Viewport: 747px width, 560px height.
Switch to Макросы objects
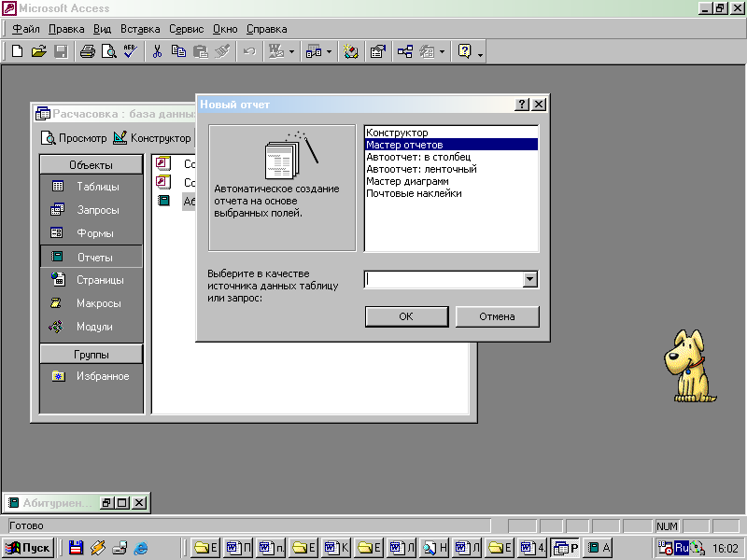point(91,302)
